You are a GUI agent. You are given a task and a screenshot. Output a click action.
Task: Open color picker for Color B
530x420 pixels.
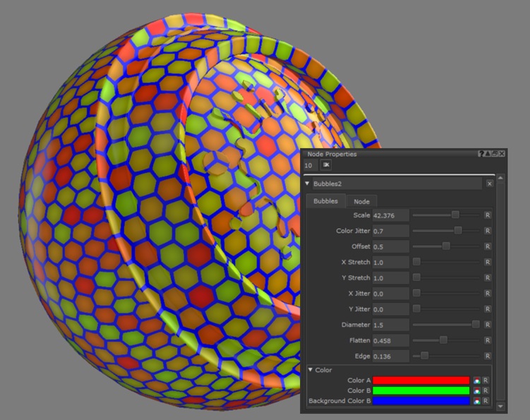point(477,390)
